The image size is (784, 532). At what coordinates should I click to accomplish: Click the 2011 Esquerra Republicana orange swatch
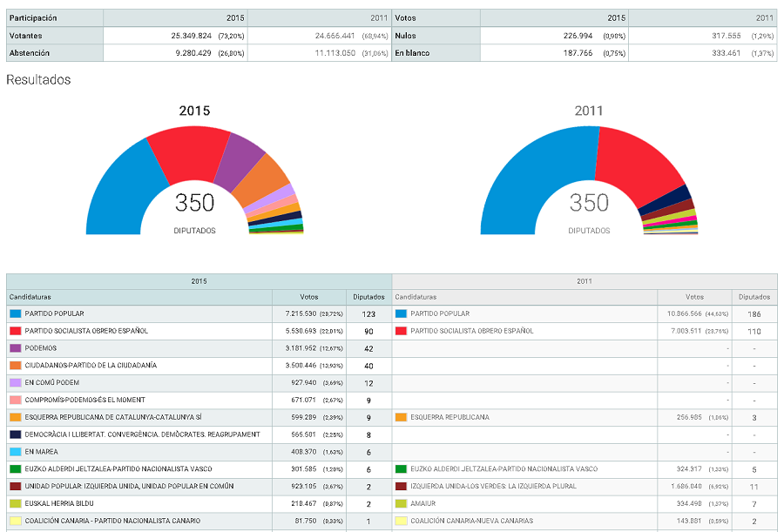(x=401, y=417)
